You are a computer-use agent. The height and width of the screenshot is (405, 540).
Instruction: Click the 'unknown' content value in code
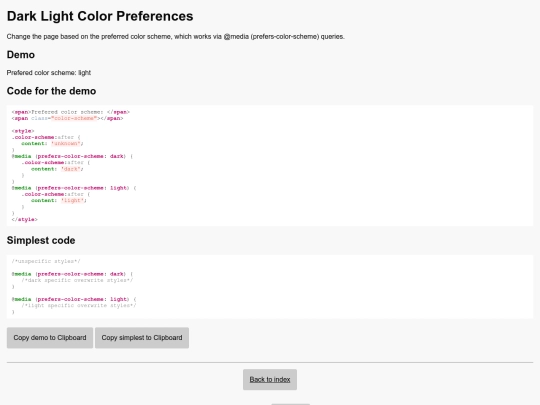(66, 144)
